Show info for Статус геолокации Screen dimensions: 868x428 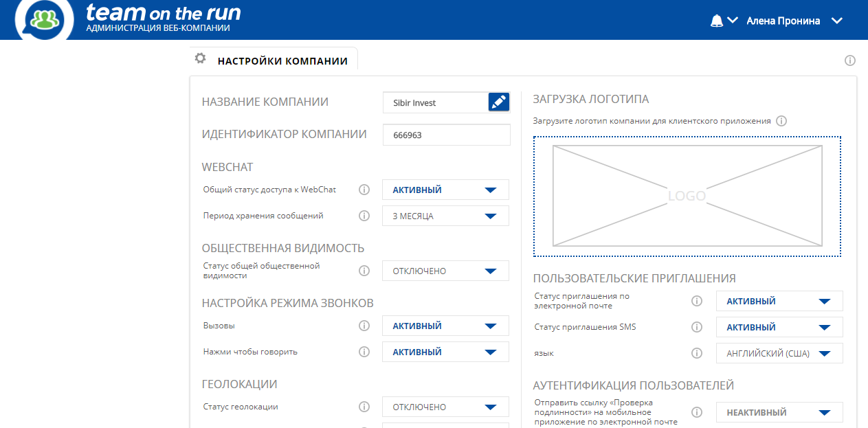pyautogui.click(x=364, y=407)
